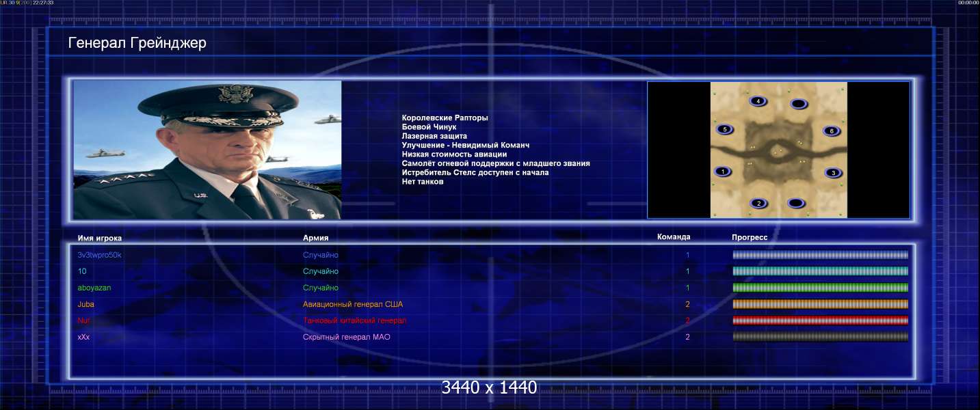
Task: Click the "Команда" column header
Action: 674,237
